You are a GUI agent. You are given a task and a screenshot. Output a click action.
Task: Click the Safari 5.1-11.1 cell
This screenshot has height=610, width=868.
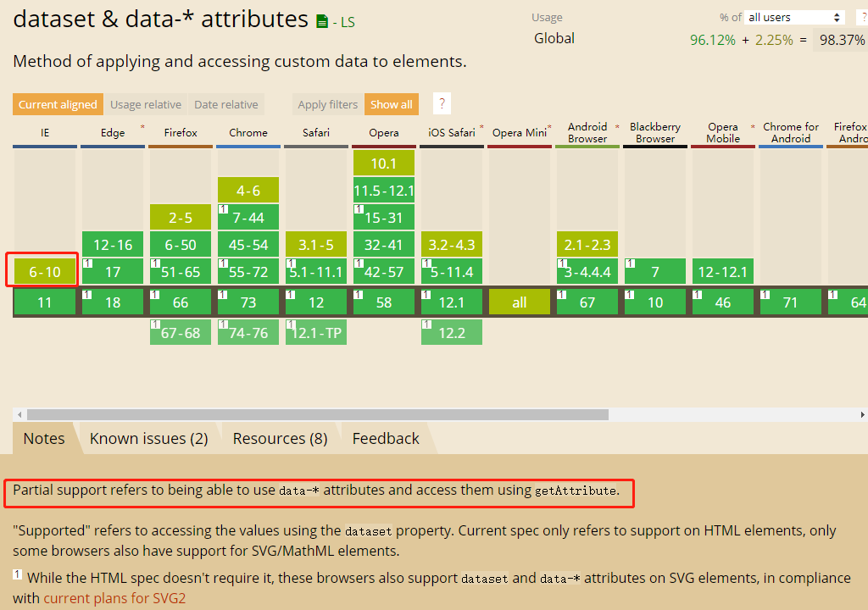pos(316,272)
